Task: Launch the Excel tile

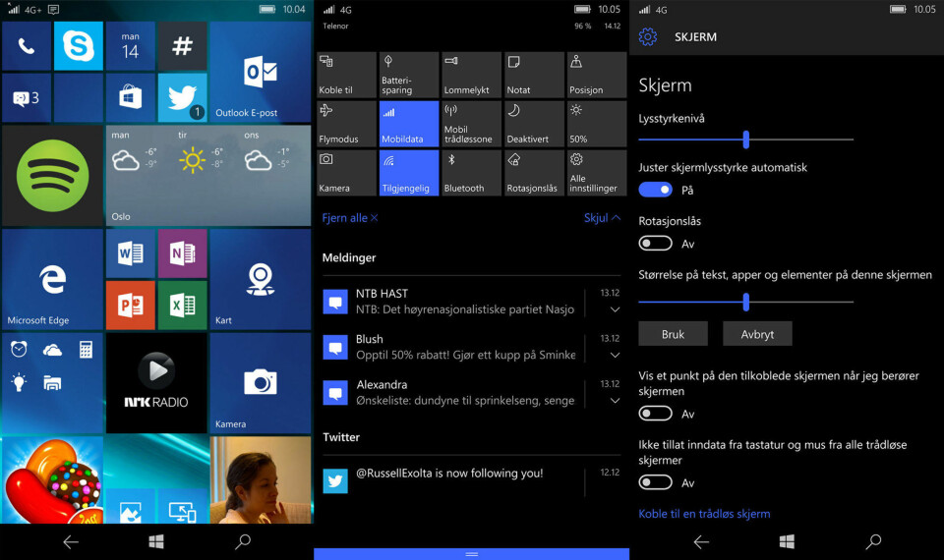Action: 183,306
